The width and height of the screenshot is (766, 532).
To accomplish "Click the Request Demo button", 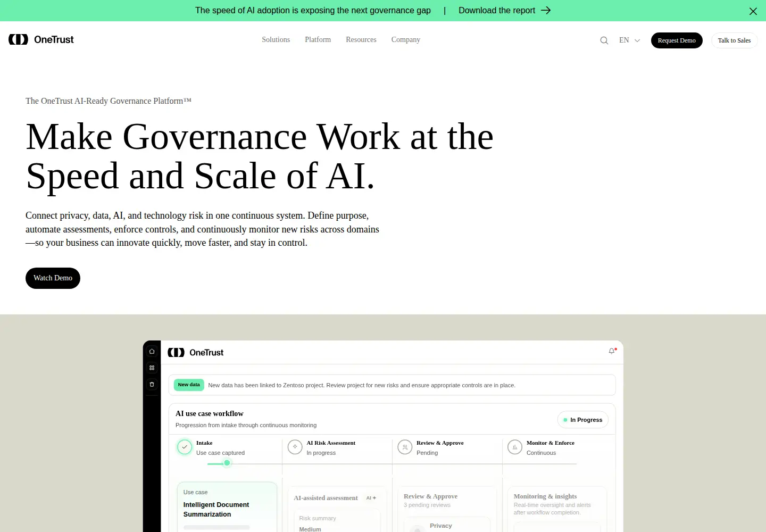I will pos(677,40).
